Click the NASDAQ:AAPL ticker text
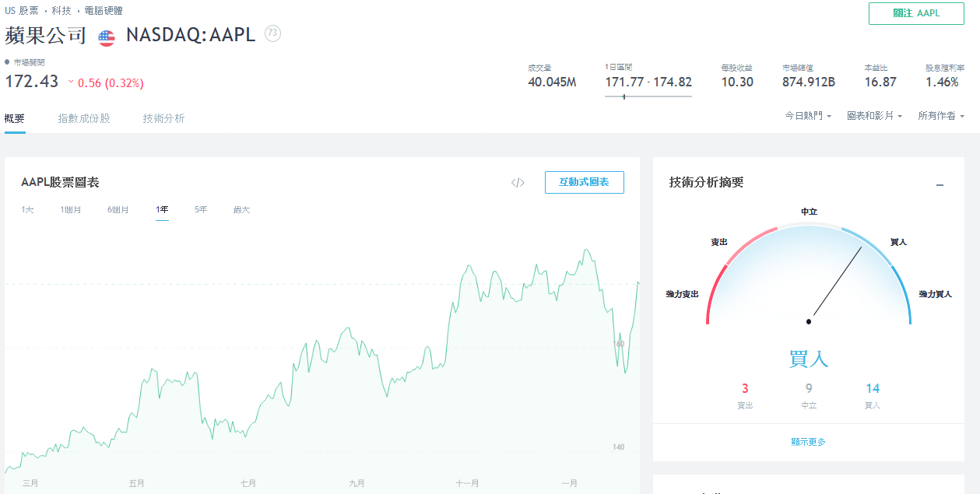Screen dimensions: 980x494 click(x=191, y=35)
